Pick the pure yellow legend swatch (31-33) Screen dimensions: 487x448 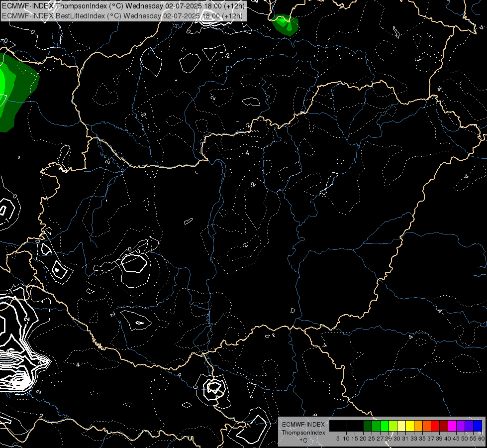tap(410, 426)
